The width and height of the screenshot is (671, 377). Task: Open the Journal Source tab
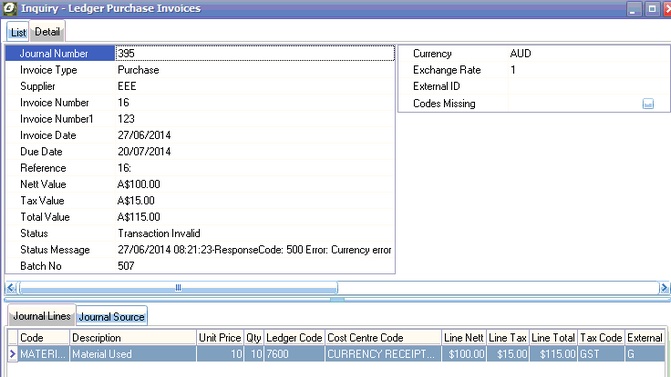tap(112, 317)
